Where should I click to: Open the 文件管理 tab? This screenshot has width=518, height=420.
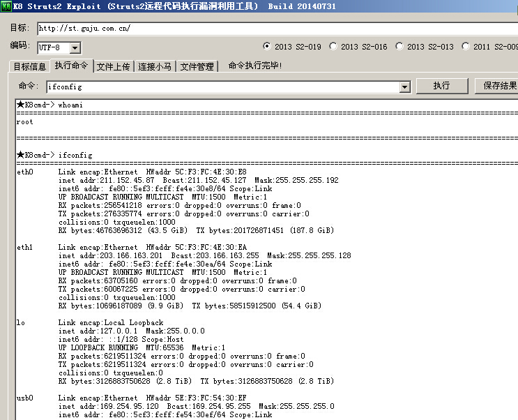coord(197,67)
